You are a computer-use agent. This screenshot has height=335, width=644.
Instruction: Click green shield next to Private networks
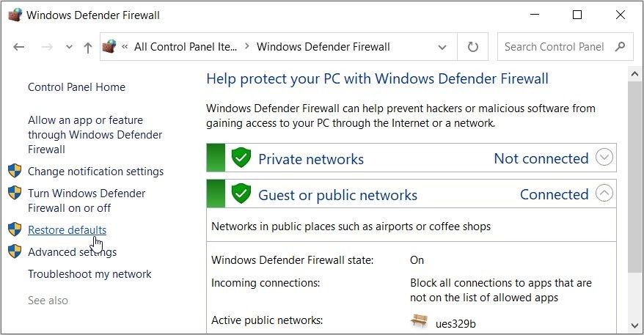pyautogui.click(x=241, y=158)
